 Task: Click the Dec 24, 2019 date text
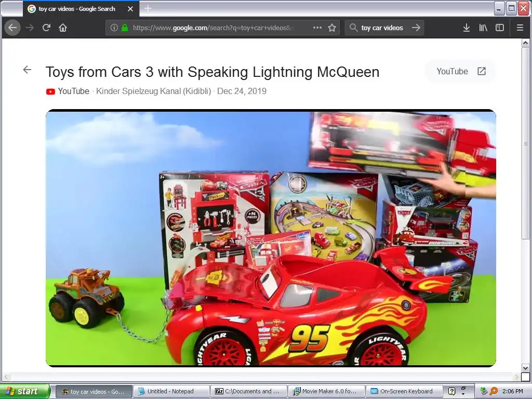pyautogui.click(x=242, y=91)
